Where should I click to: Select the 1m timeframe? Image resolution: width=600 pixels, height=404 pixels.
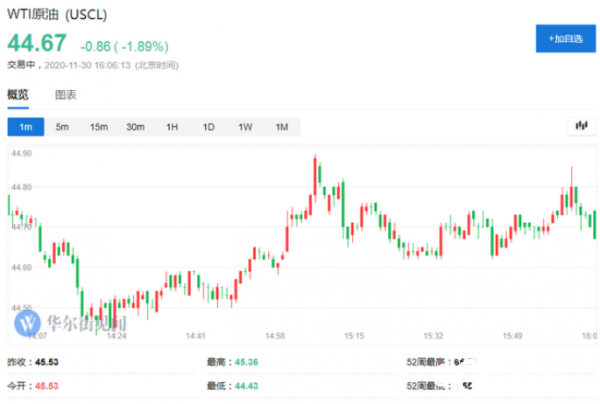26,127
